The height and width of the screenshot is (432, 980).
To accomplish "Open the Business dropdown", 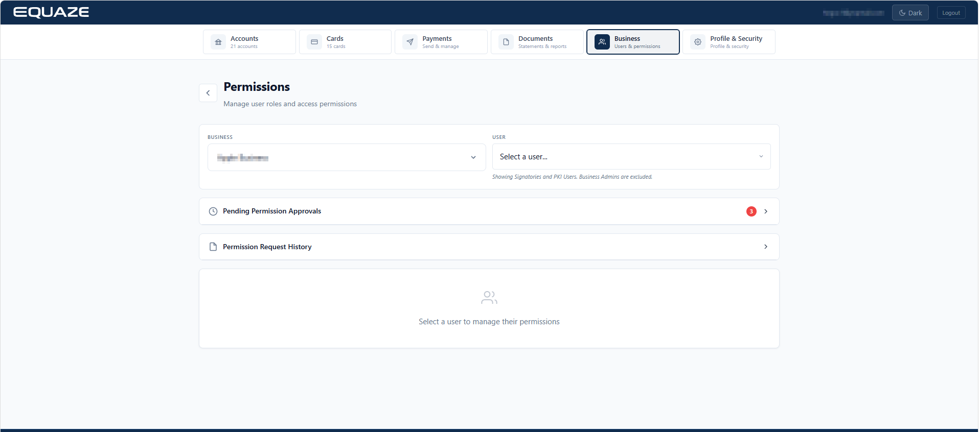I will click(x=347, y=157).
